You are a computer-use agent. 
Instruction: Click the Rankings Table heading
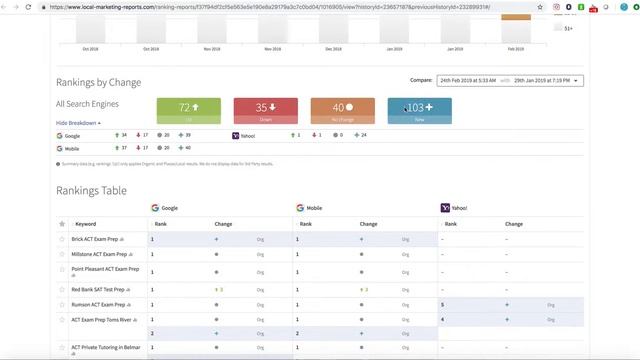(x=91, y=191)
